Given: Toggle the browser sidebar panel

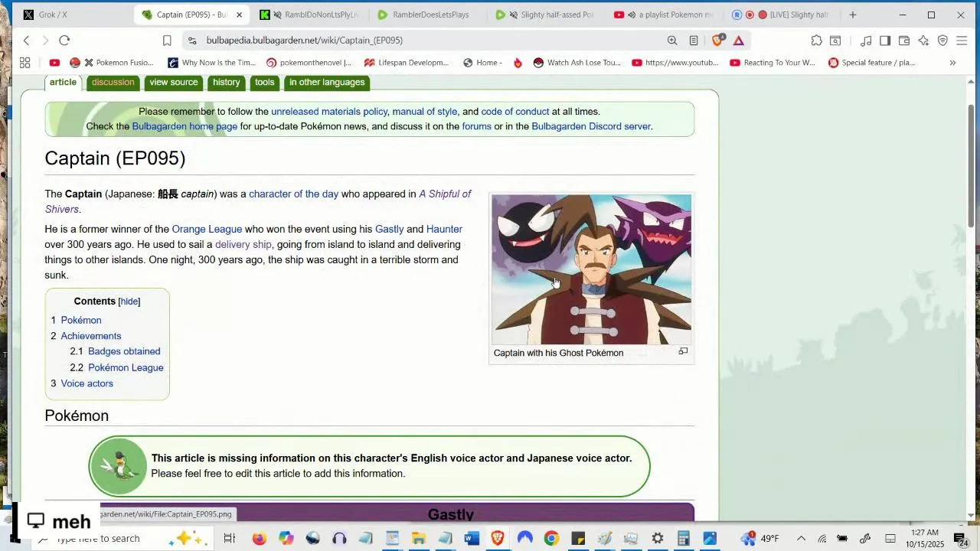Looking at the screenshot, I should point(885,41).
